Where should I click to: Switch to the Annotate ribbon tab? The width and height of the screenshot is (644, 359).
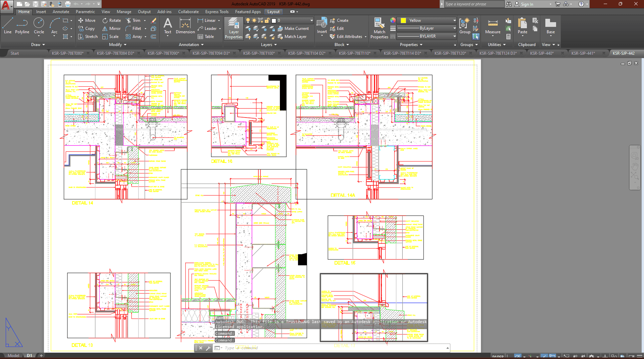tap(61, 12)
